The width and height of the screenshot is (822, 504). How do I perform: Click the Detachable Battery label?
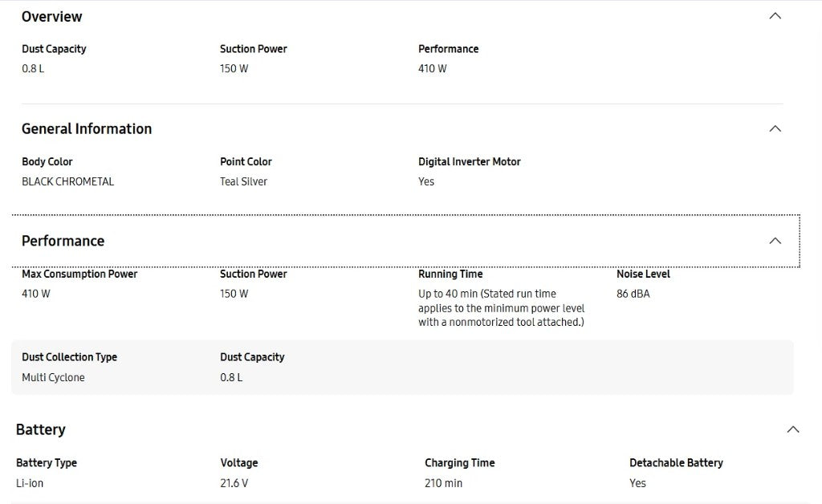(x=676, y=463)
